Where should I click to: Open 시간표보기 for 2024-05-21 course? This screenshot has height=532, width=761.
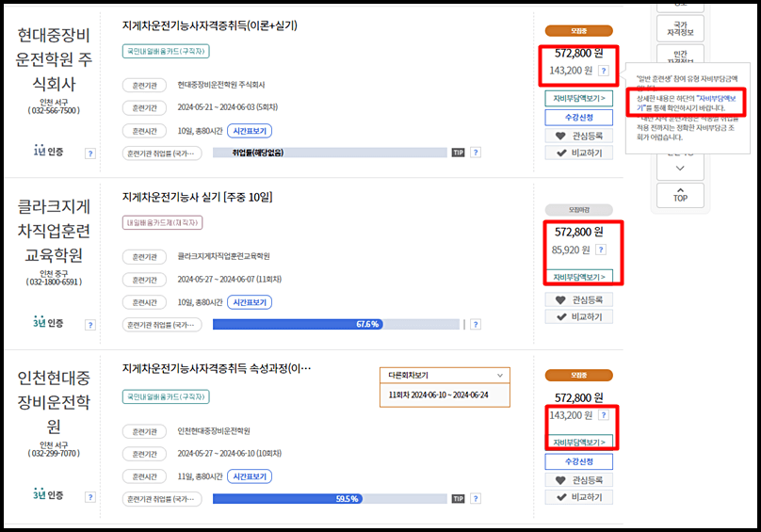250,131
